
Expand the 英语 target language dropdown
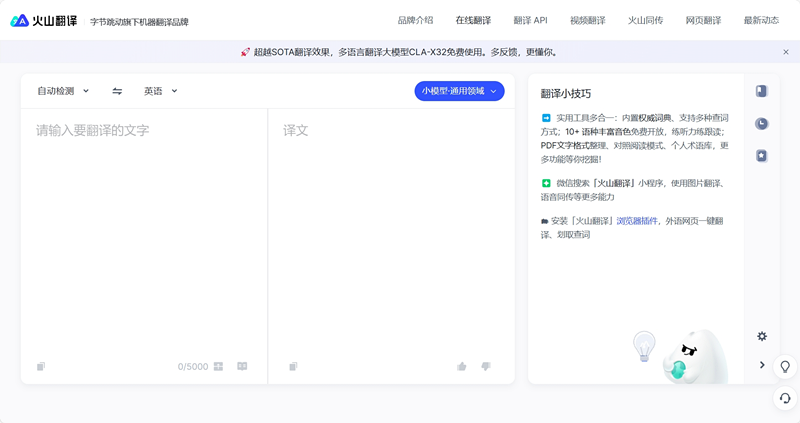pos(160,91)
